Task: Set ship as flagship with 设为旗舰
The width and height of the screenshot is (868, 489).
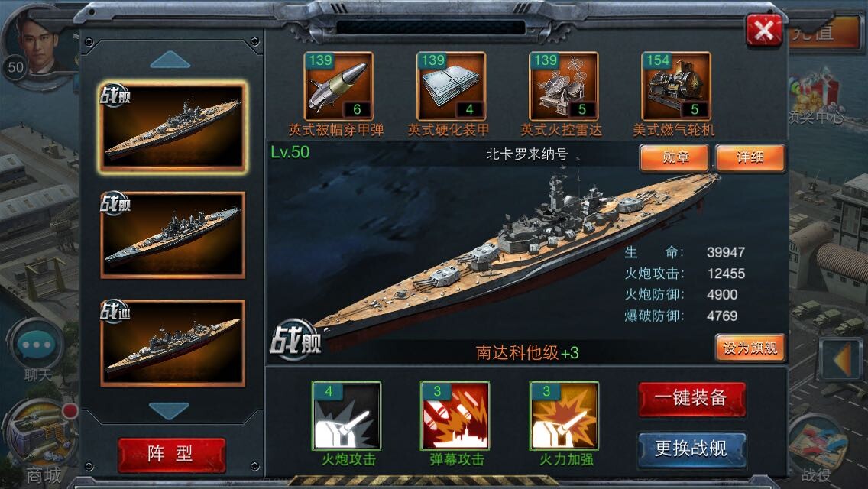Action: point(750,348)
